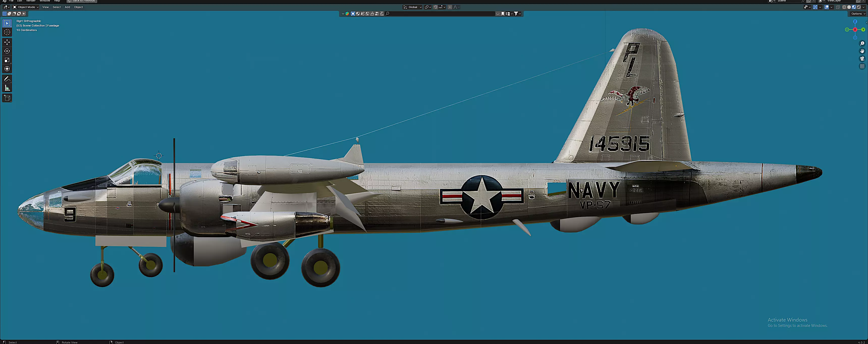Click Back to Previous button
Viewport: 868px width, 344px height.
82,1
